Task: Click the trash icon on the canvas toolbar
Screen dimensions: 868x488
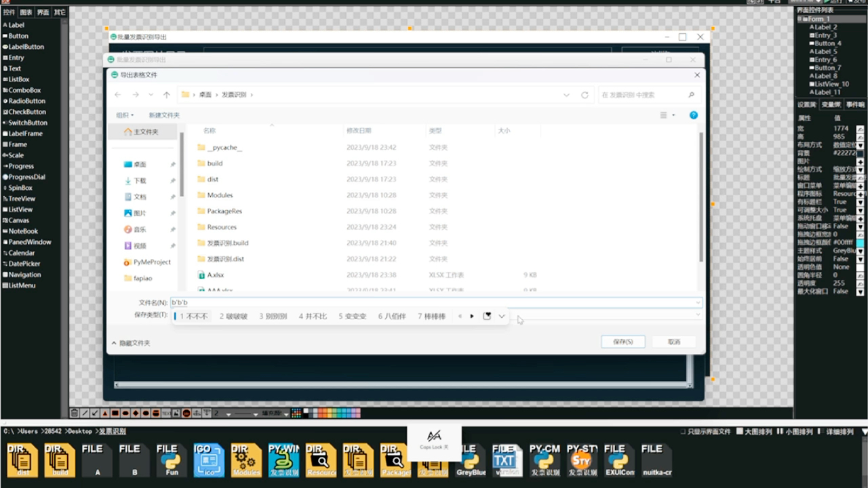Action: coord(74,413)
